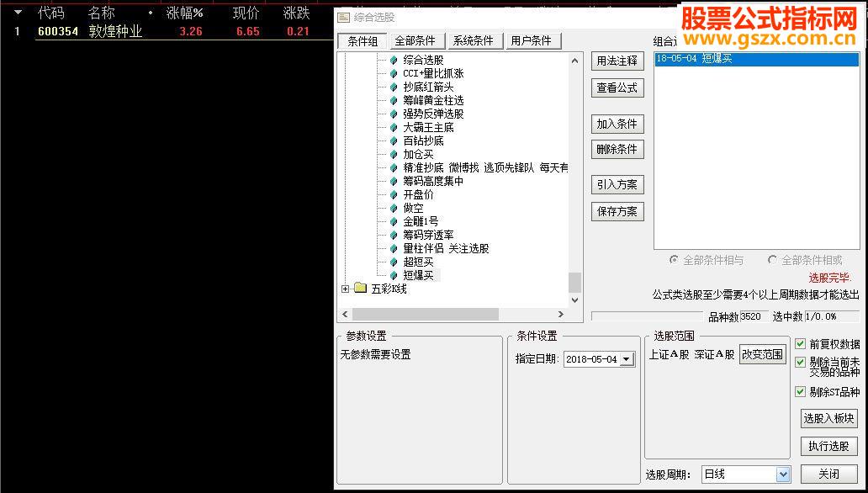The width and height of the screenshot is (868, 493).
Task: Toggle the 剔除ST品种 checkbox
Action: [x=800, y=392]
